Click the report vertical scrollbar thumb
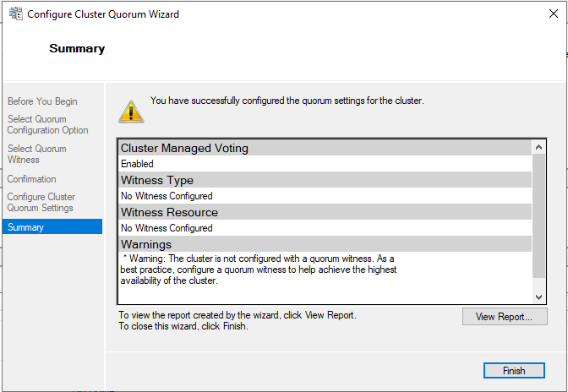 pos(538,215)
